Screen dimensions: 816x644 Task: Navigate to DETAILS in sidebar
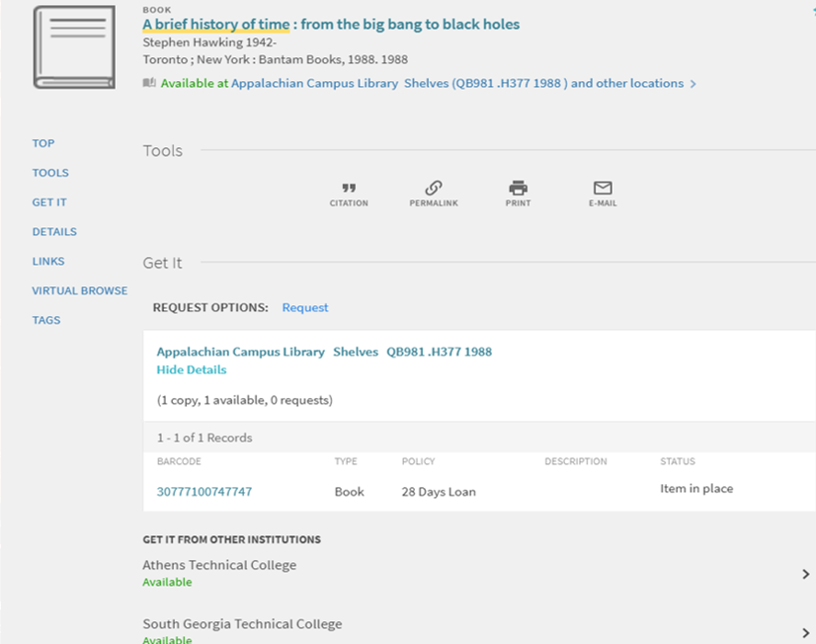pos(54,232)
